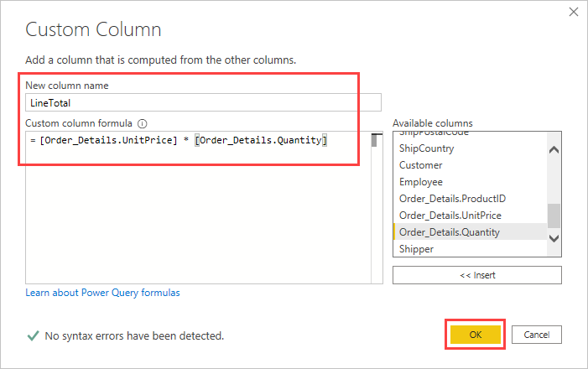
Task: Select Employee in Available columns
Action: [x=421, y=182]
